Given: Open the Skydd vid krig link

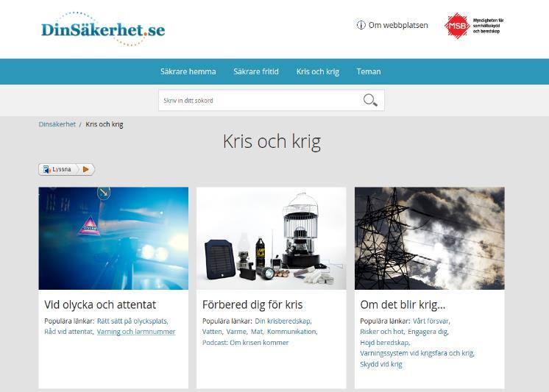Looking at the screenshot, I should tap(381, 364).
